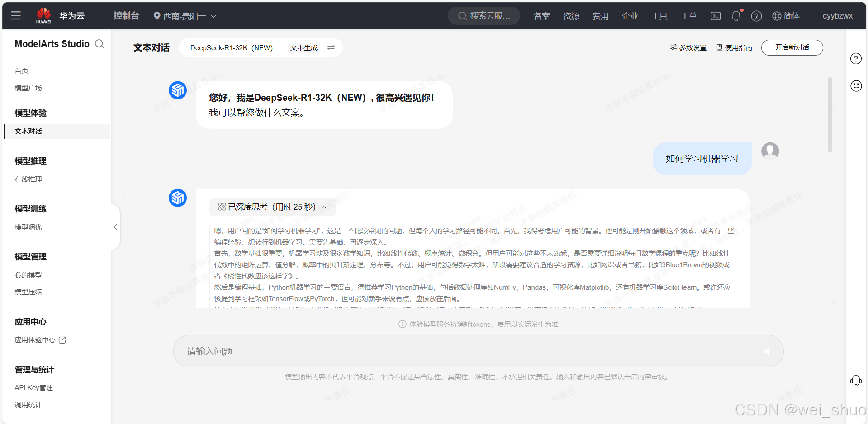
Task: Click the user avatar icon
Action: [770, 151]
